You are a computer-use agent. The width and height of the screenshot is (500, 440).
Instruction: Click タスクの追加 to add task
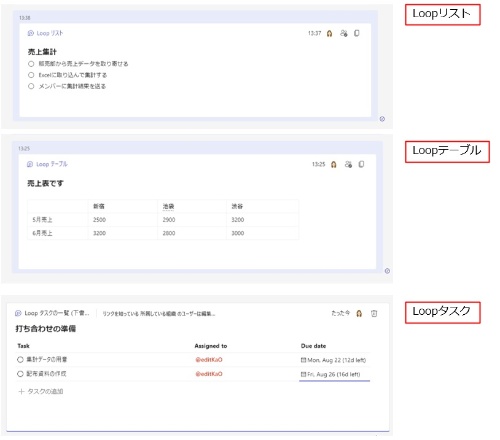coord(45,391)
